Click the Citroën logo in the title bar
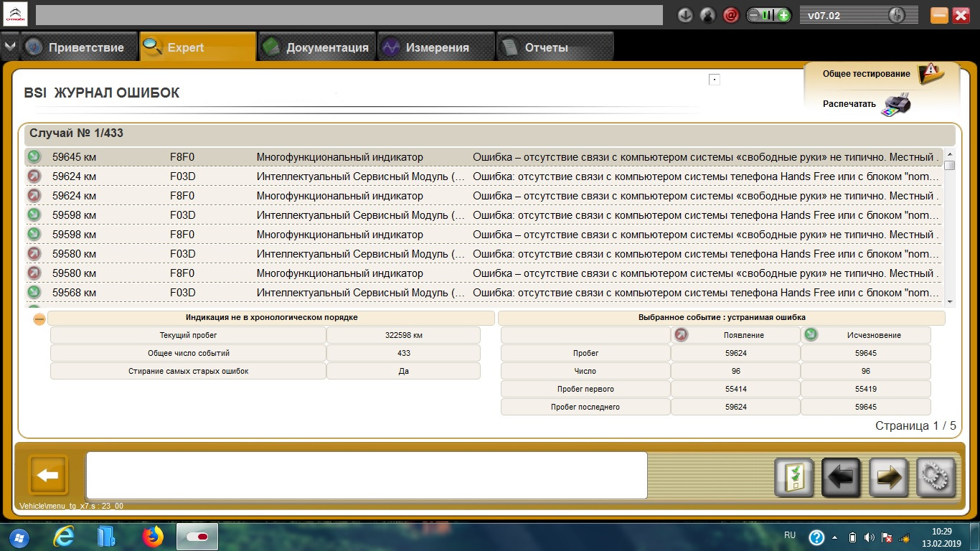 (x=14, y=15)
